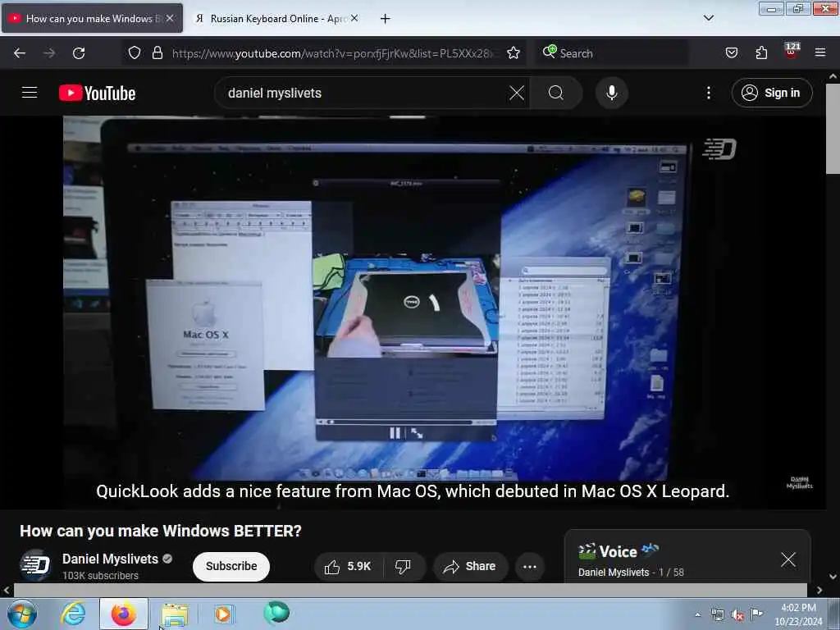
Task: Open channel watermark in video corner
Action: tap(799, 482)
